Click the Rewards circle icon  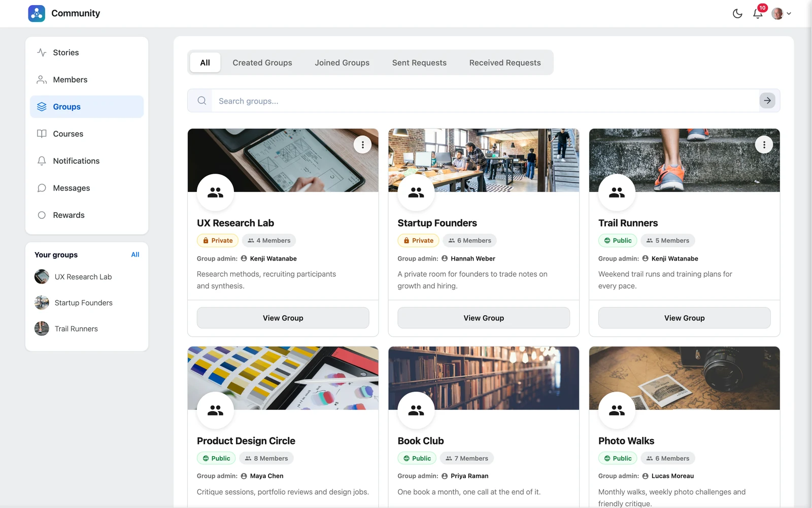pos(42,215)
